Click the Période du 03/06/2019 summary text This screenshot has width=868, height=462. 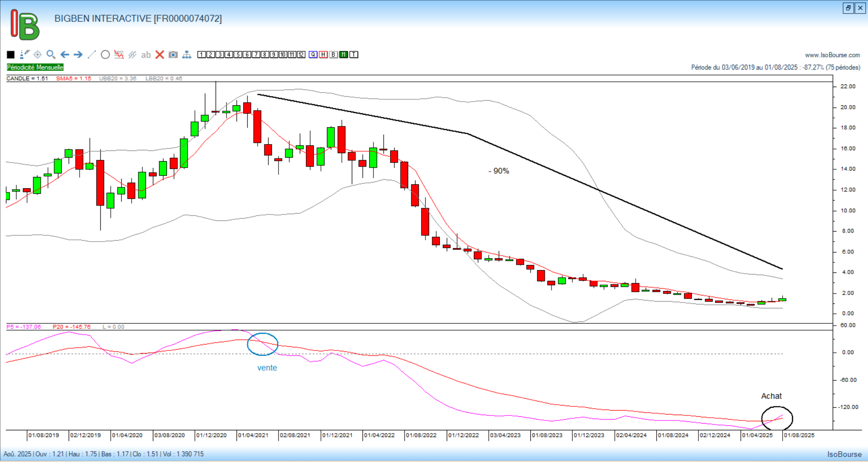point(776,67)
